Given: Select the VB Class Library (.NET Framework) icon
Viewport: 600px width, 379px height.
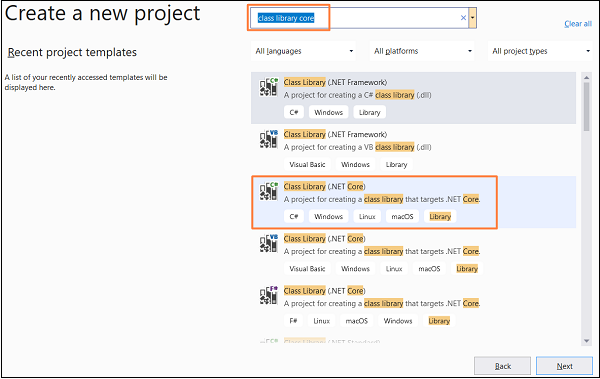Looking at the screenshot, I should (268, 139).
